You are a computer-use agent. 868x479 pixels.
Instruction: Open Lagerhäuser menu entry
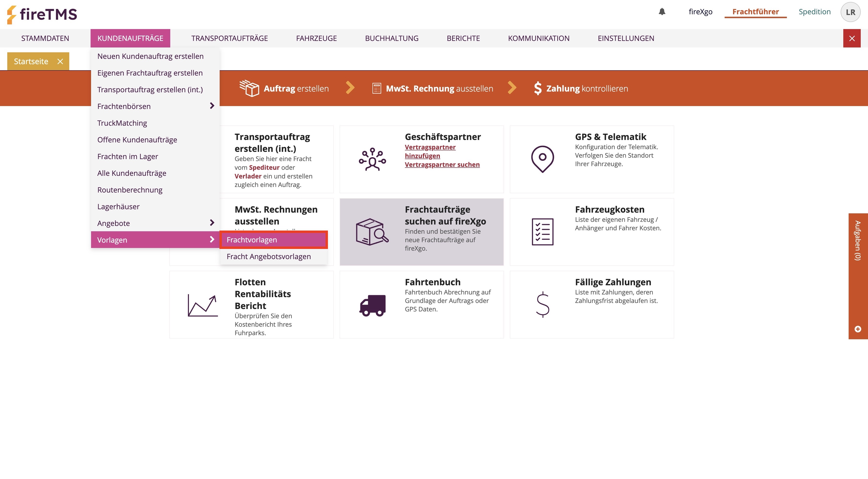click(x=155, y=207)
